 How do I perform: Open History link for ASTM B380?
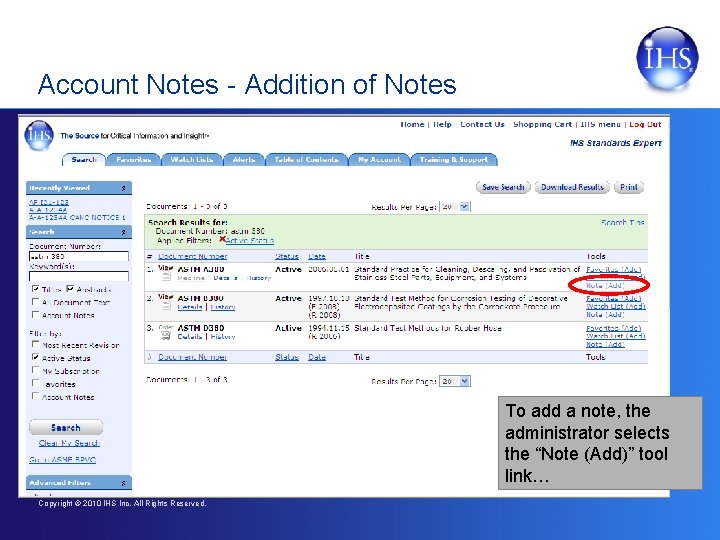point(223,307)
